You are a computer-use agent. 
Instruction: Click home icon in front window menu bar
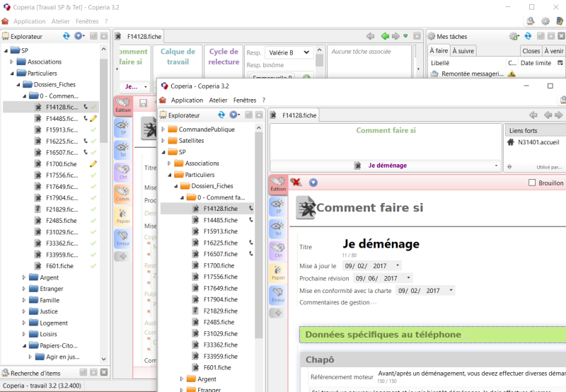coord(163,100)
